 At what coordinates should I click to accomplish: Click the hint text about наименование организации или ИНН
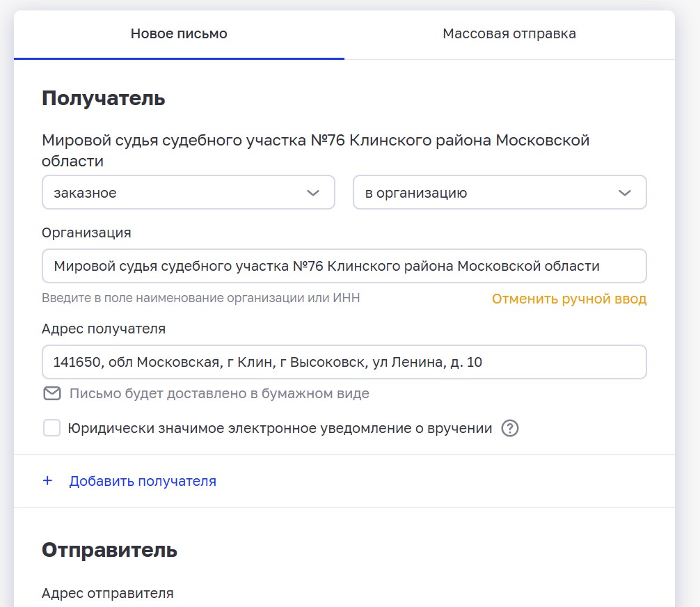201,298
